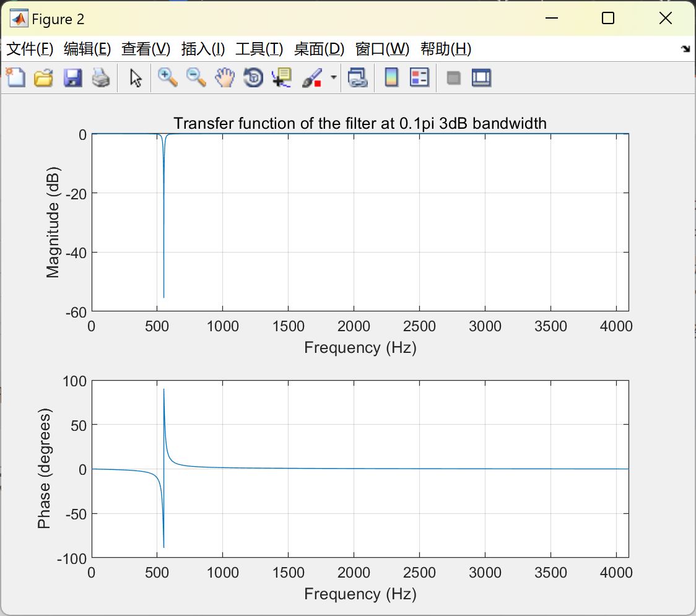Maximize the Figure 2 window
696x616 pixels.
click(607, 18)
